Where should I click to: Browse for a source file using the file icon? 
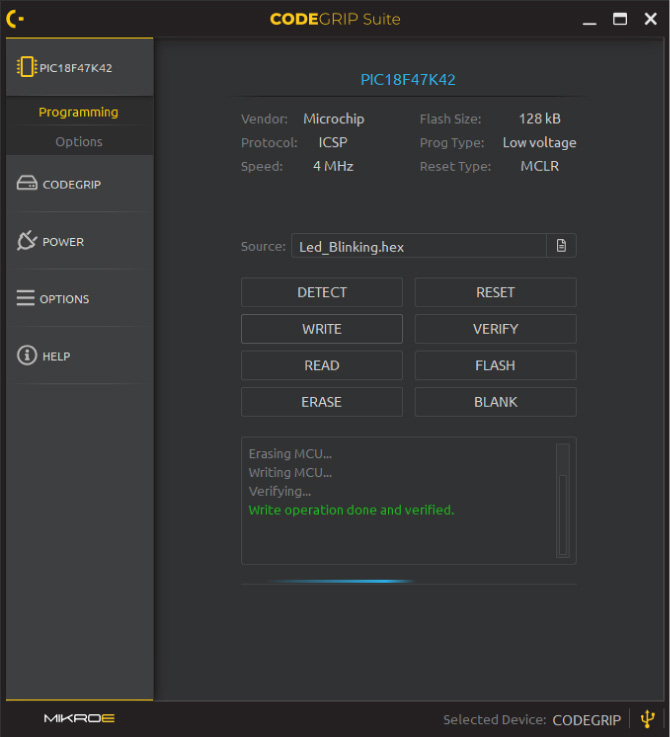[561, 246]
